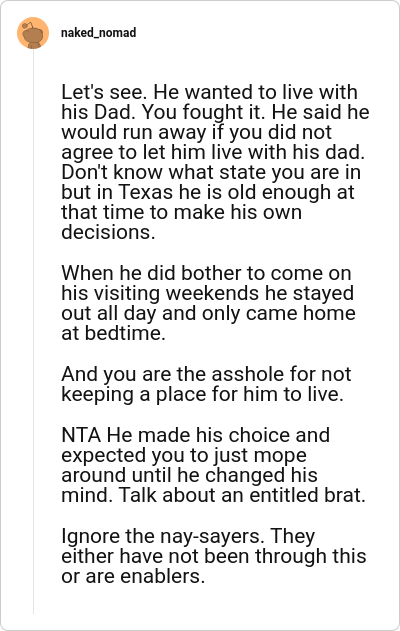Open the naked_nomad user avatar
This screenshot has width=400, height=631.
(x=33, y=33)
